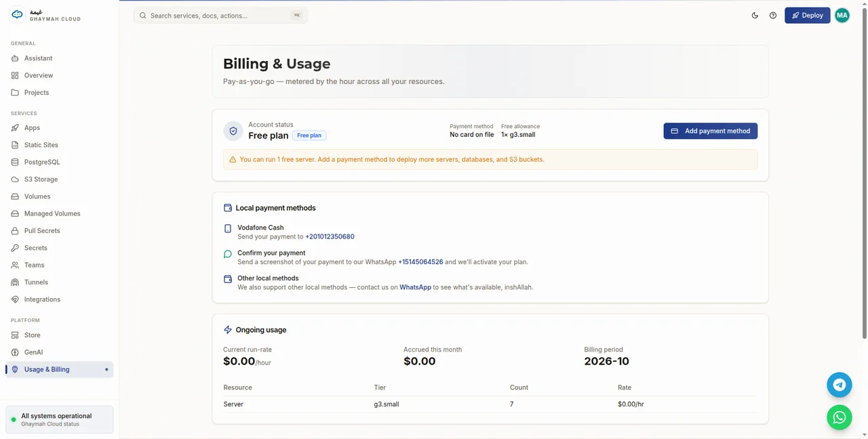Follow the WhatsApp link in Other local methods
Viewport: 868px width, 439px height.
415,287
